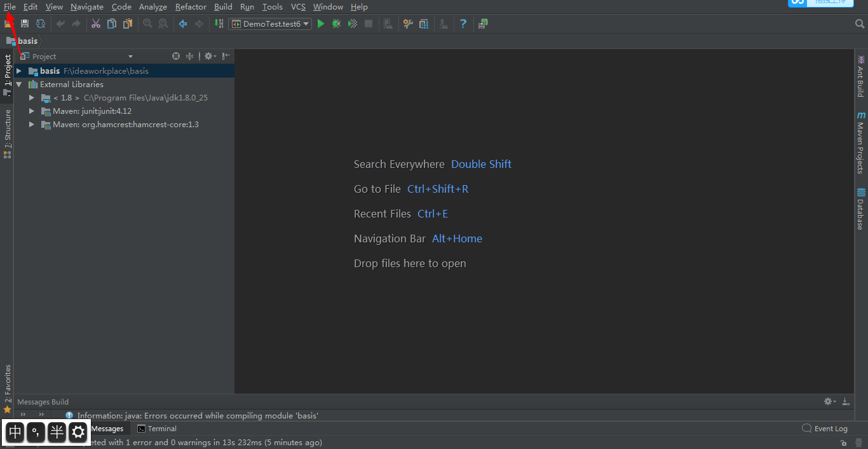868x449 pixels.
Task: Open the File menu
Action: click(10, 6)
